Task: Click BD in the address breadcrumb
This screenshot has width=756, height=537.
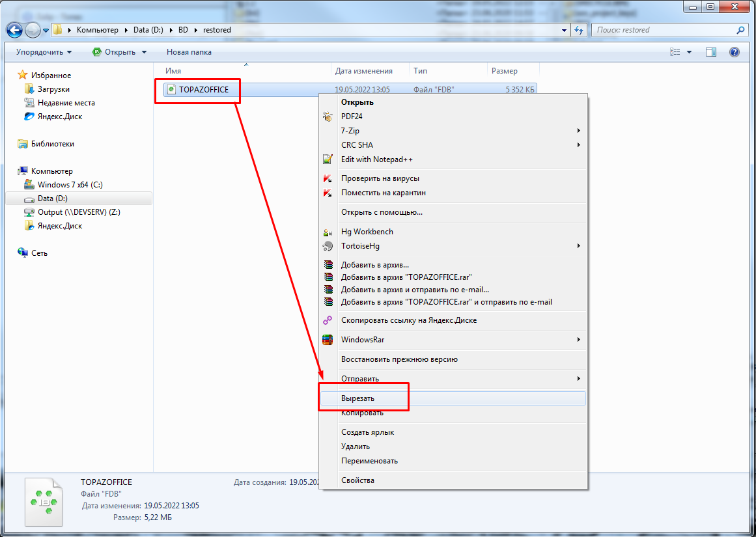Action: (x=183, y=30)
